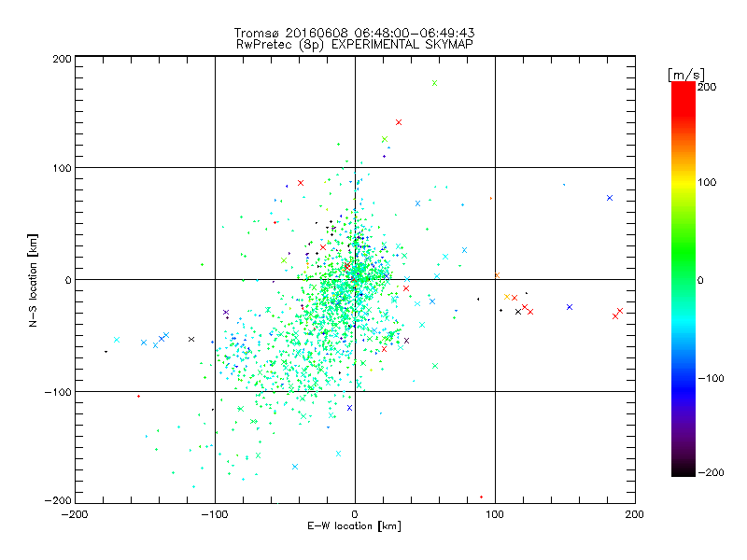The height and width of the screenshot is (560, 747).
Task: Click the N-S axis tick label '-100'
Action: [58, 392]
